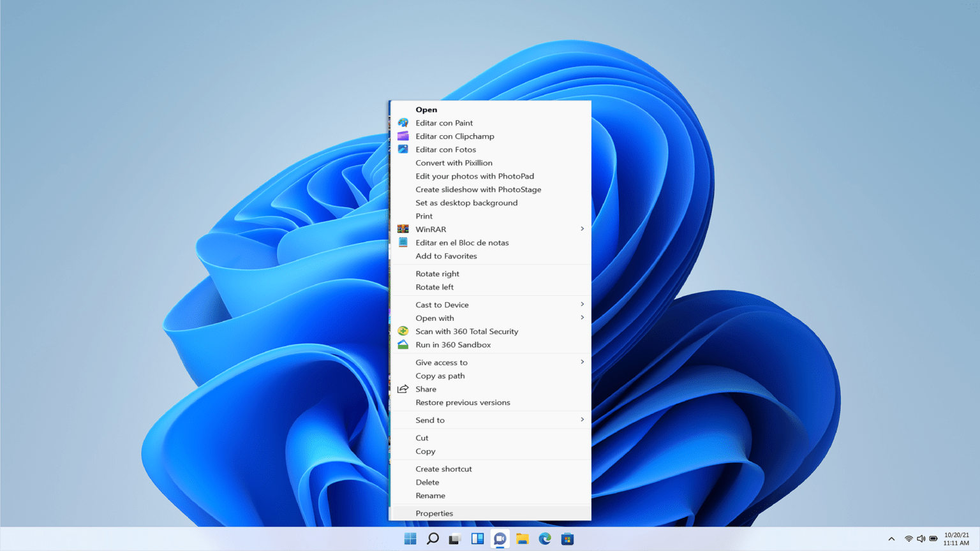
Task: Click the 360 Sandbox icon
Action: pyautogui.click(x=403, y=344)
